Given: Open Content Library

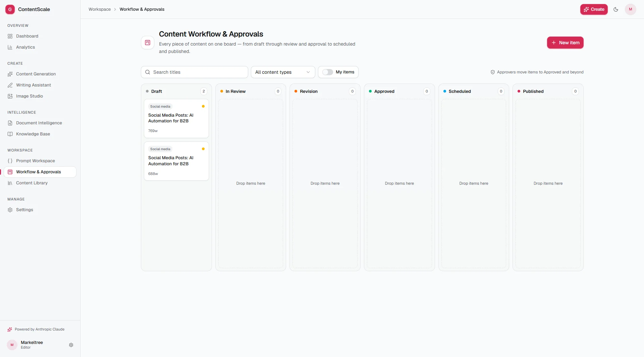Looking at the screenshot, I should coord(40,183).
